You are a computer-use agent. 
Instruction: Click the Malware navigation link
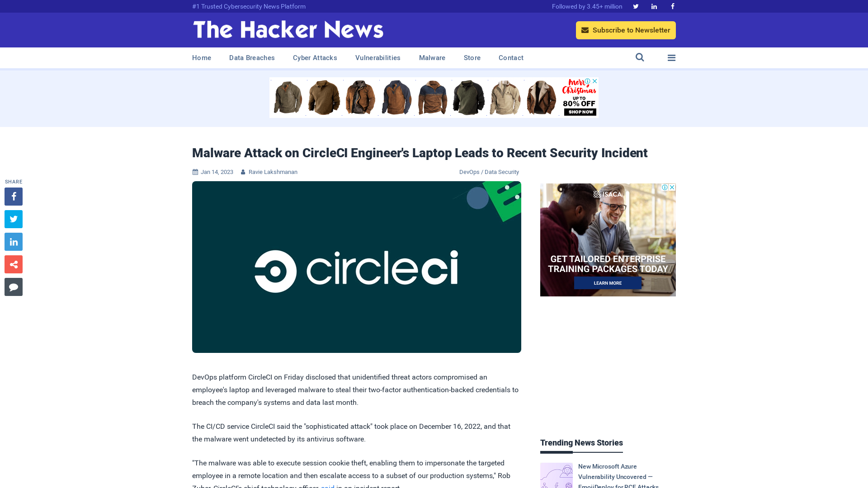(432, 58)
